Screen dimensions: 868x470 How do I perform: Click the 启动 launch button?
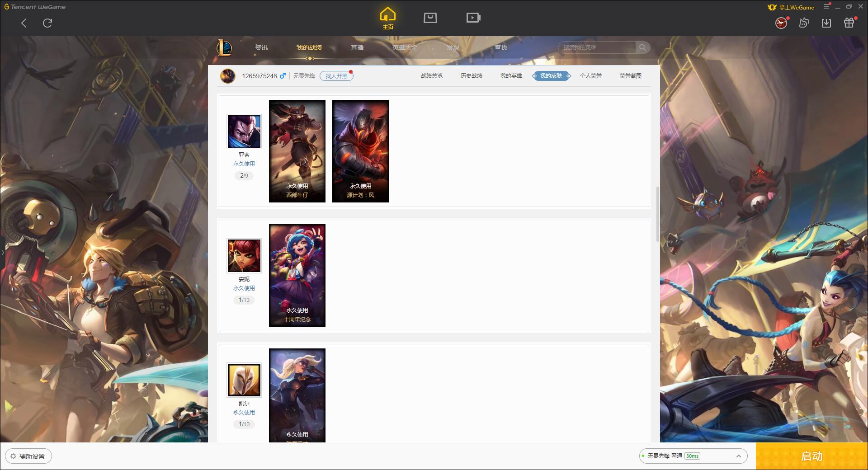point(812,456)
